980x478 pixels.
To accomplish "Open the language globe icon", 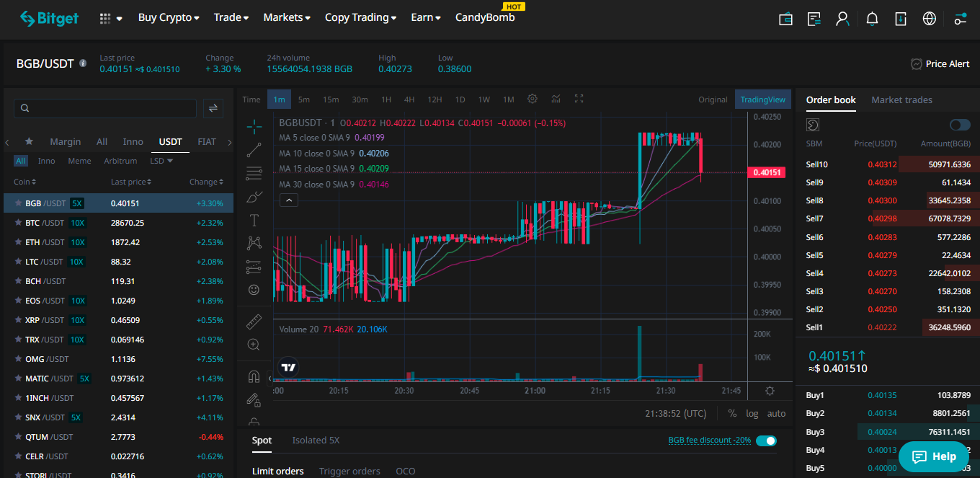I will point(930,19).
